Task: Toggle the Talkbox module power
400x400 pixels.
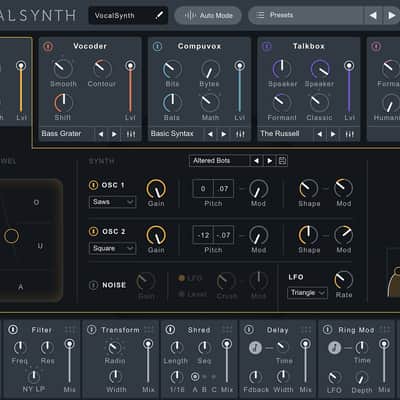Action: (x=266, y=46)
